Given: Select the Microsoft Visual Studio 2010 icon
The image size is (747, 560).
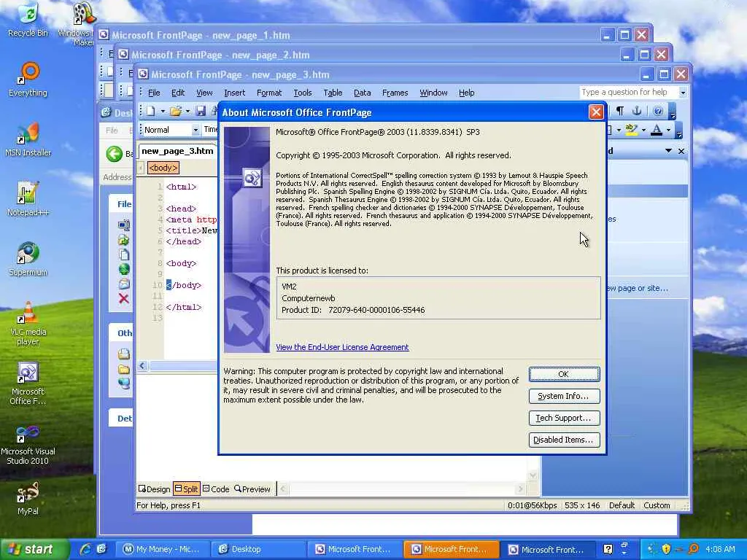Looking at the screenshot, I should pyautogui.click(x=28, y=446).
